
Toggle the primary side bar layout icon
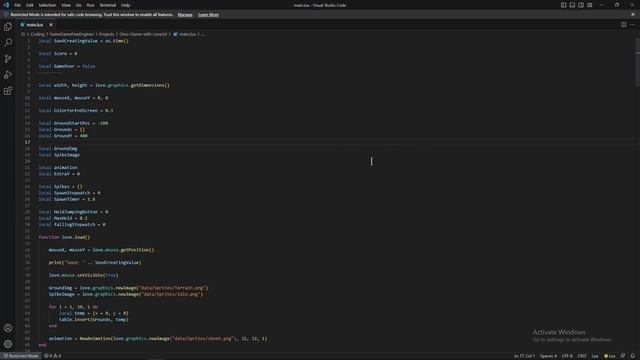(x=563, y=5)
